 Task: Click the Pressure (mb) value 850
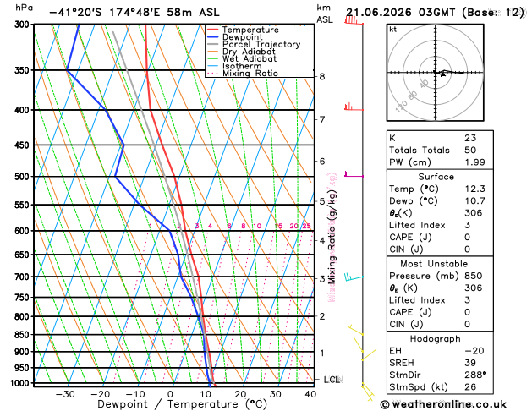click(x=474, y=276)
